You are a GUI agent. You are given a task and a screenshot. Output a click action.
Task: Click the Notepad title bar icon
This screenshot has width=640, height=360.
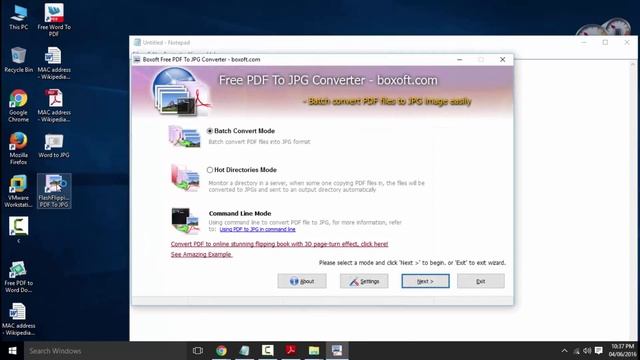point(137,42)
